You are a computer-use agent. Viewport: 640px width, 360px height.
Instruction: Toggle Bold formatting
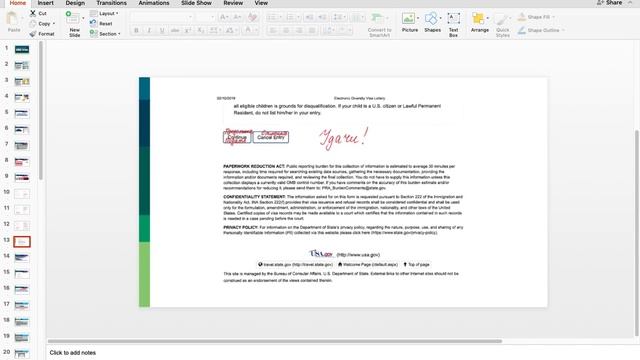(x=136, y=30)
